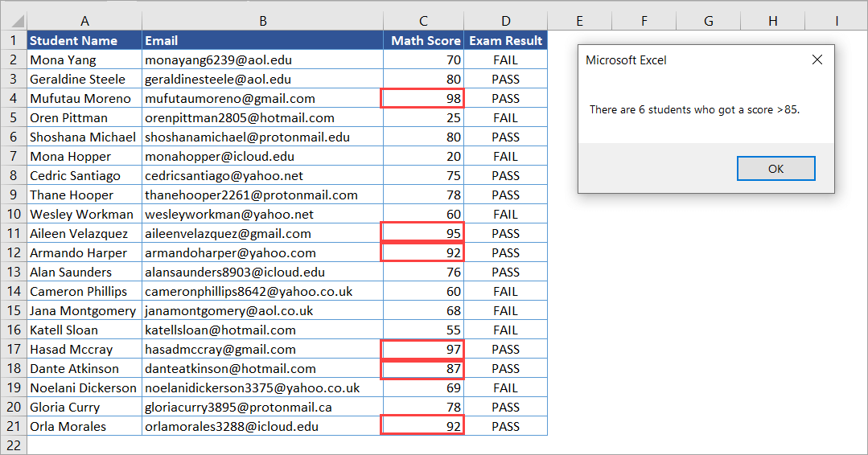Image resolution: width=868 pixels, height=455 pixels.
Task: Select cell containing Alan Saunders
Action: pos(84,272)
